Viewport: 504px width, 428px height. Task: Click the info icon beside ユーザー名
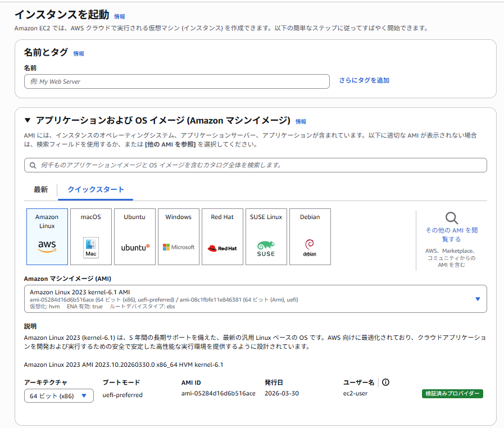pos(385,382)
